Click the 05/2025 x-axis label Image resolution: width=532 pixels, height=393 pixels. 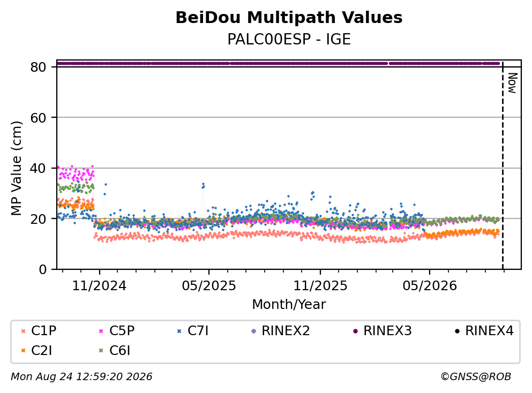point(208,286)
